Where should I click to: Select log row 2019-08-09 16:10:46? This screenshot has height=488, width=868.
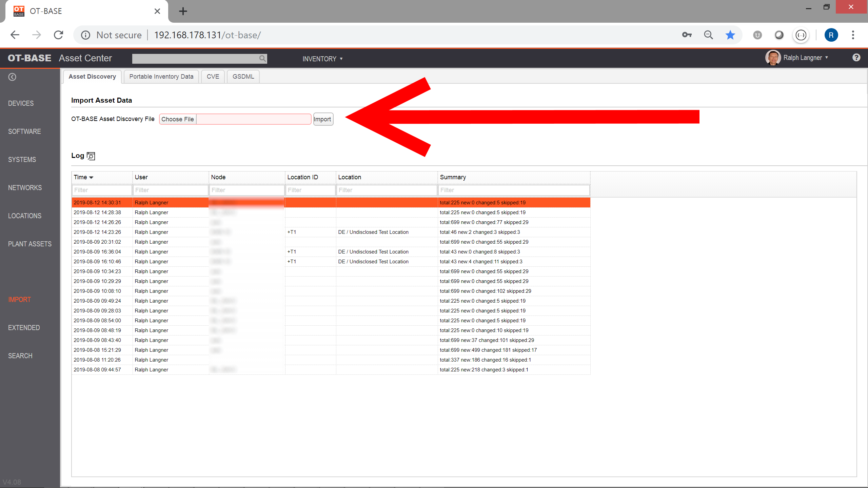pos(331,262)
